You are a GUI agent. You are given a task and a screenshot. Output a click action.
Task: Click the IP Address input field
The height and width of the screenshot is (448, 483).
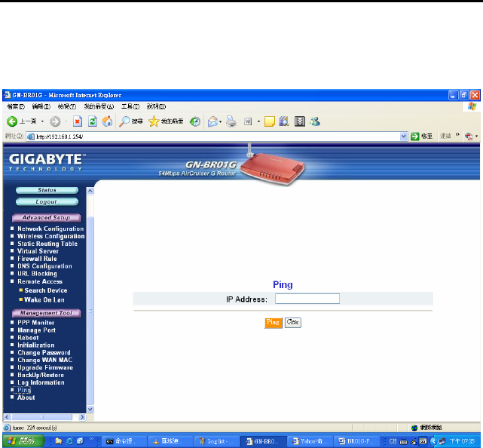(307, 299)
